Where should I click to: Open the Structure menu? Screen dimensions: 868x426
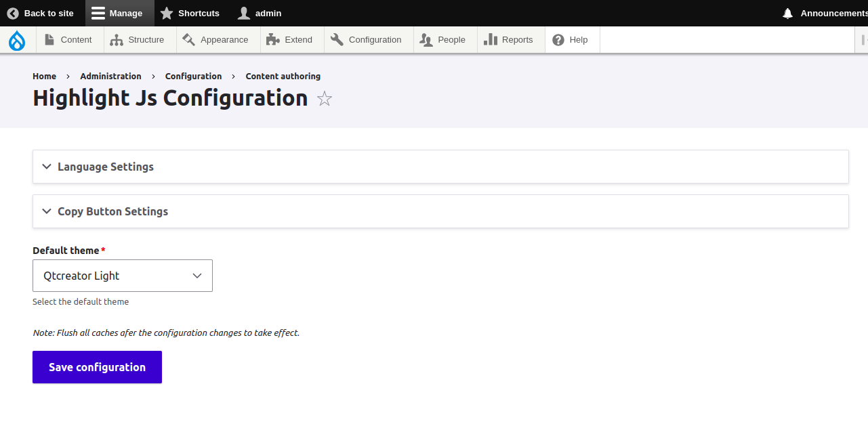pos(140,40)
